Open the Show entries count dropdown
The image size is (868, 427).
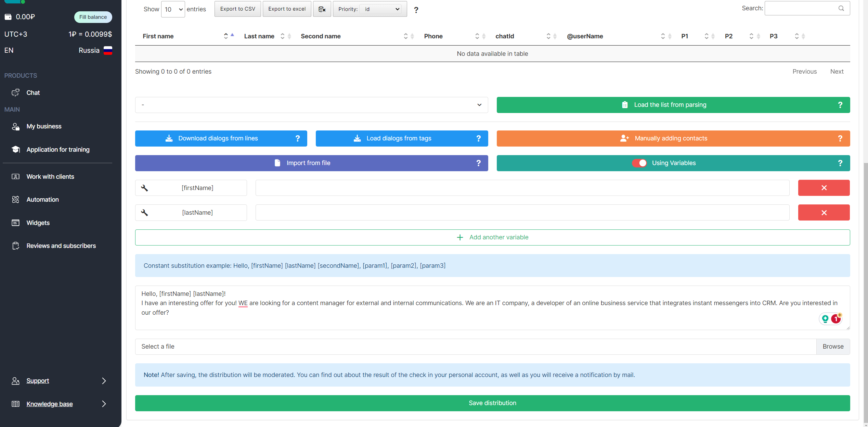pos(173,9)
